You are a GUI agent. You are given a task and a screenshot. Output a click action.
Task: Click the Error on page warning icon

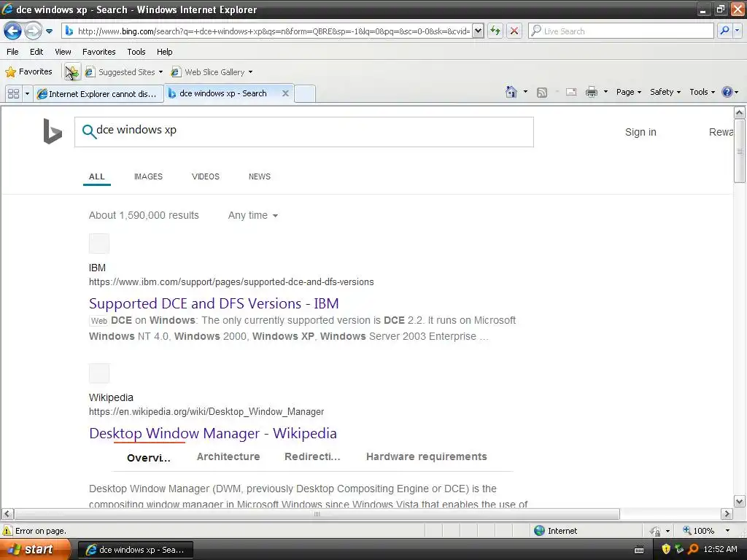(7, 531)
